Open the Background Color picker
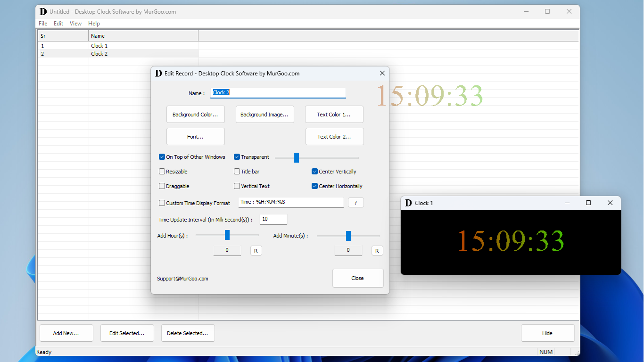The width and height of the screenshot is (644, 362). pyautogui.click(x=195, y=114)
